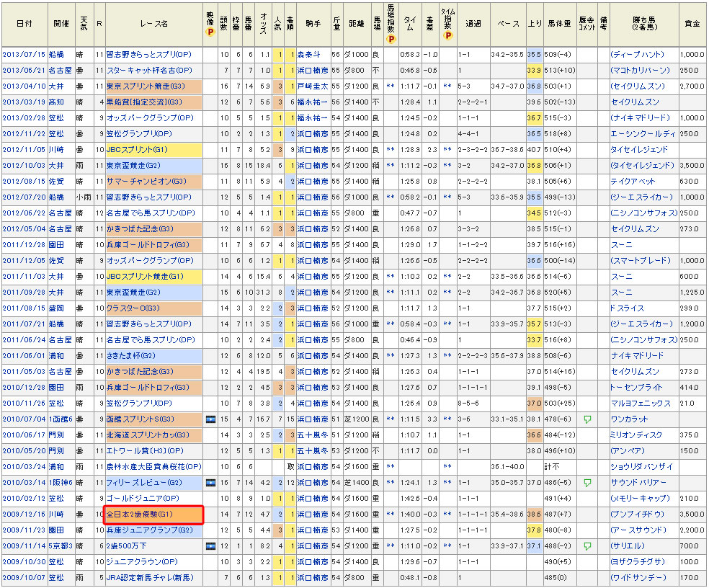Screen dimensions: 709x588
Task: Open winner horse テイクアベット
Action: tap(633, 182)
